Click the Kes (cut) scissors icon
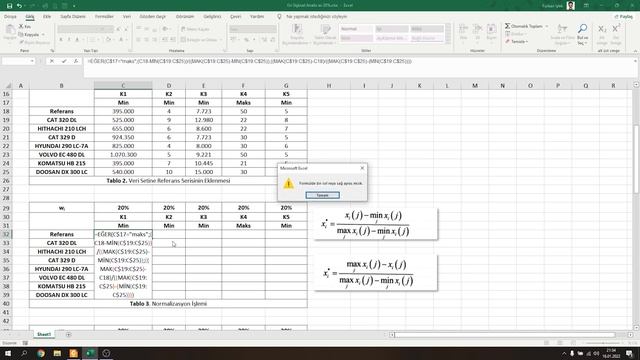This screenshot has width=640, height=360. pyautogui.click(x=21, y=26)
